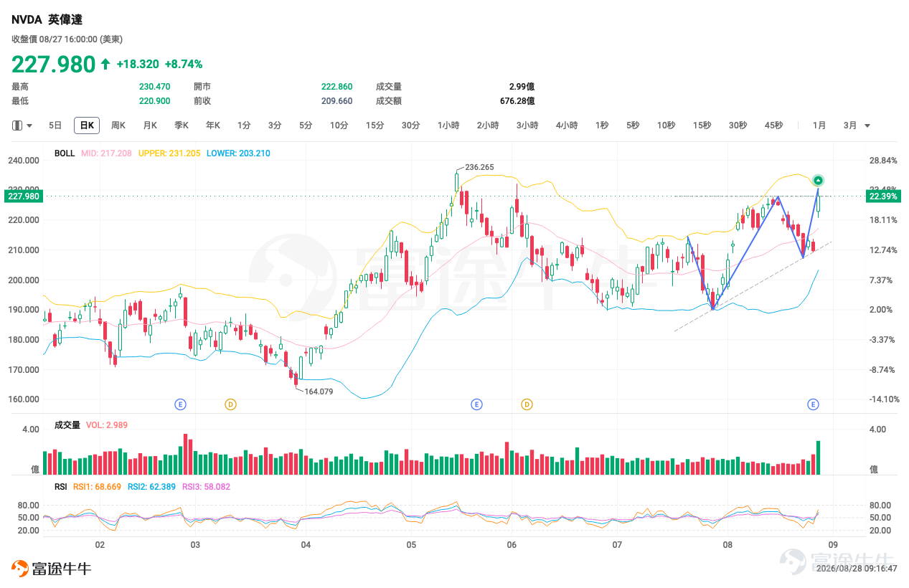Choose the 10分 interval
Viewport: 909px width, 588px height.
click(339, 125)
